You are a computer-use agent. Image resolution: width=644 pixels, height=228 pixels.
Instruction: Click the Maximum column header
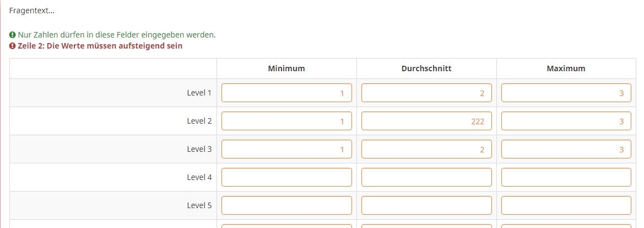coord(566,68)
